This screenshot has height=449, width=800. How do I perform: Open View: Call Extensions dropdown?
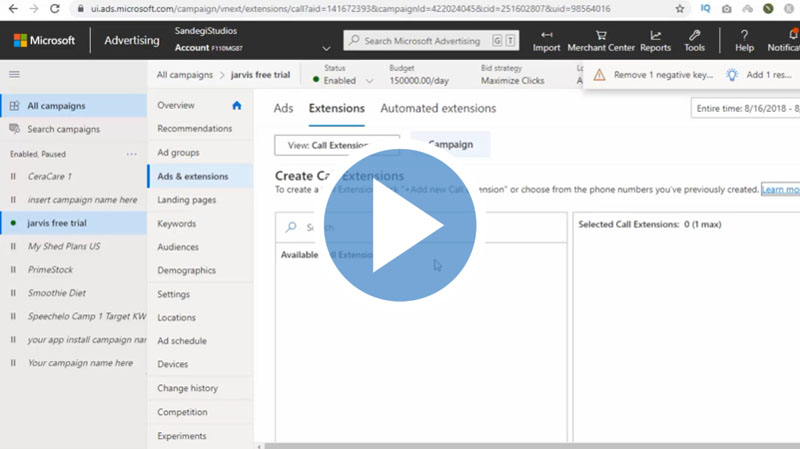click(337, 145)
